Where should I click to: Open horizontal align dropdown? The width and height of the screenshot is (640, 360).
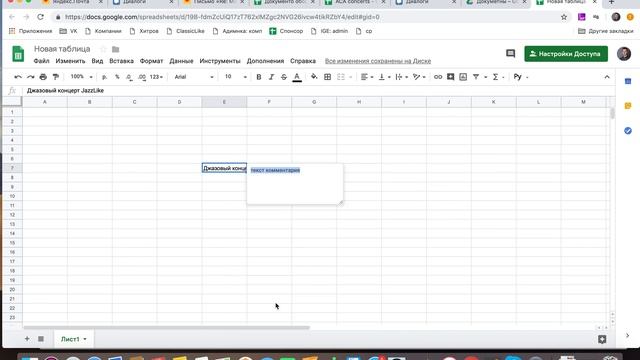(x=367, y=77)
